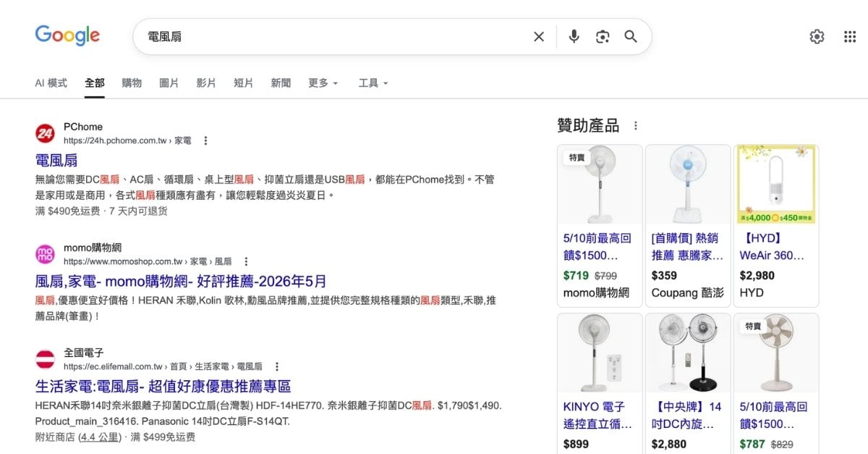The height and width of the screenshot is (454, 868).
Task: Click the 全國電子 favicon
Action: pyautogui.click(x=45, y=359)
